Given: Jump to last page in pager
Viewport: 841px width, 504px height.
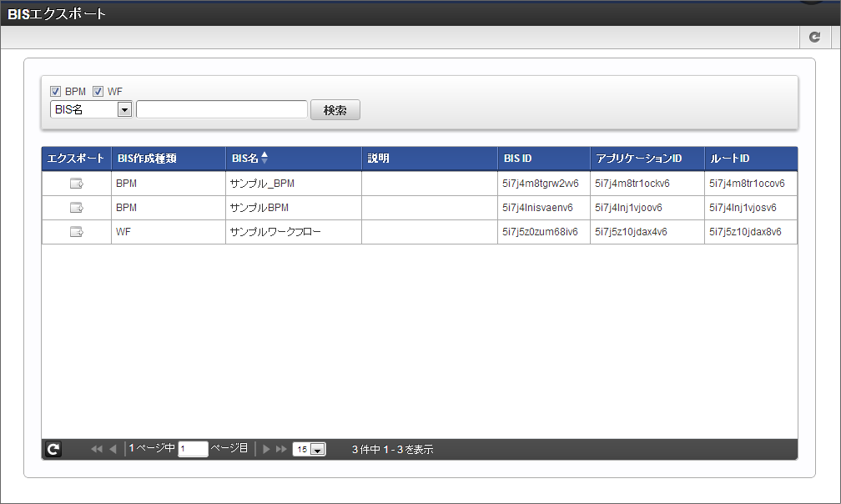Looking at the screenshot, I should (282, 450).
